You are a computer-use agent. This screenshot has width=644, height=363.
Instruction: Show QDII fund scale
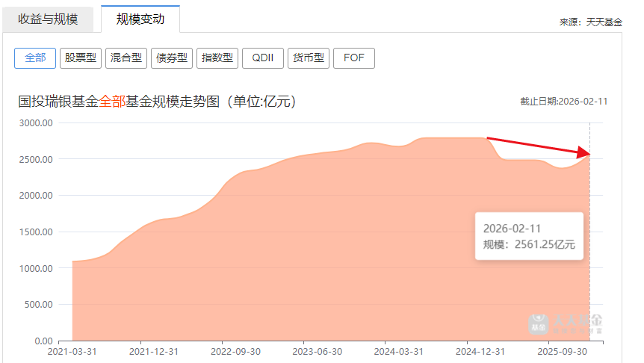tap(263, 58)
